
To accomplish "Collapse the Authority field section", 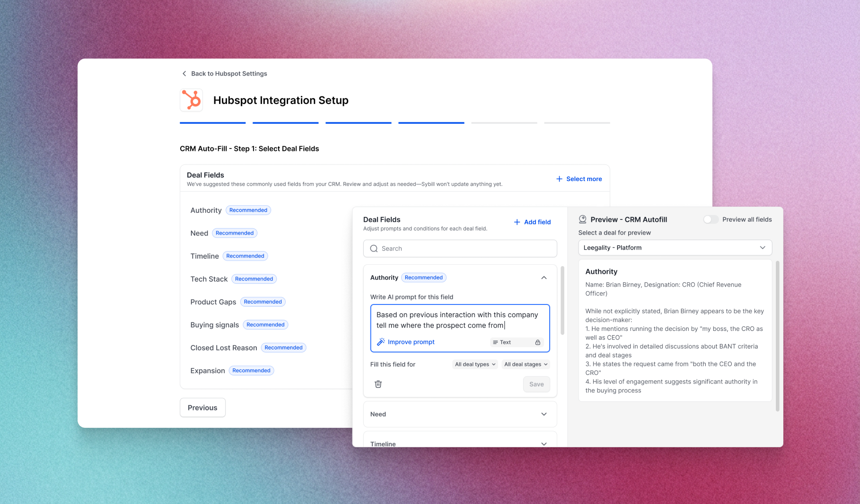I will click(x=544, y=278).
